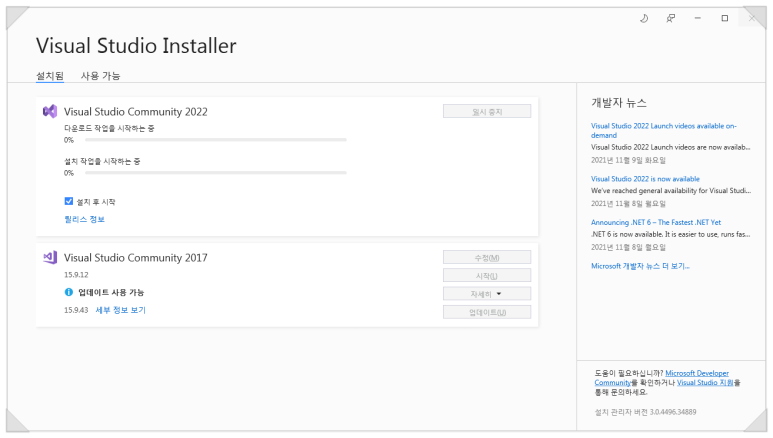Viewport: 773px width, 438px height.
Task: Click the 수정(M) button for VS 2017
Action: [x=487, y=257]
